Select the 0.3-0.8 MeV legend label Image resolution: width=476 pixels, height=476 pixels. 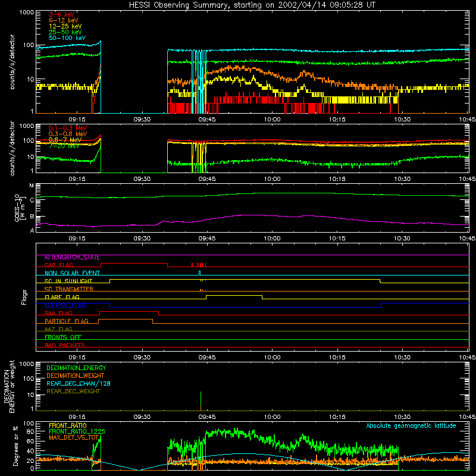(x=68, y=134)
